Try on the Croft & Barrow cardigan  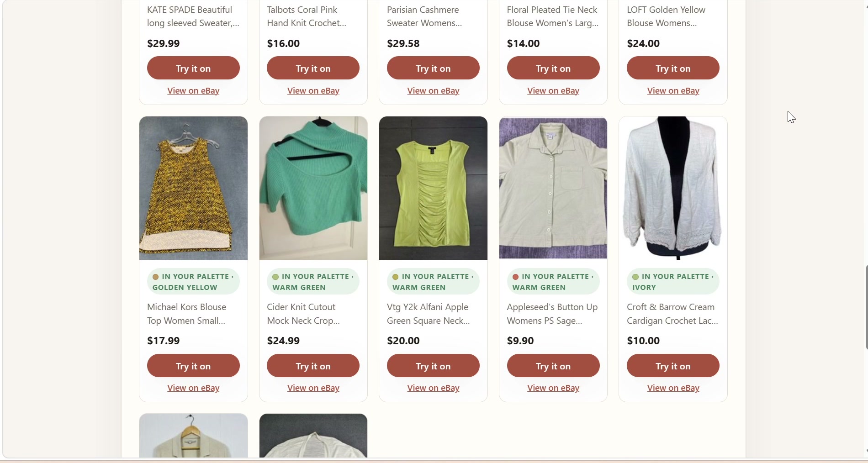click(x=673, y=366)
